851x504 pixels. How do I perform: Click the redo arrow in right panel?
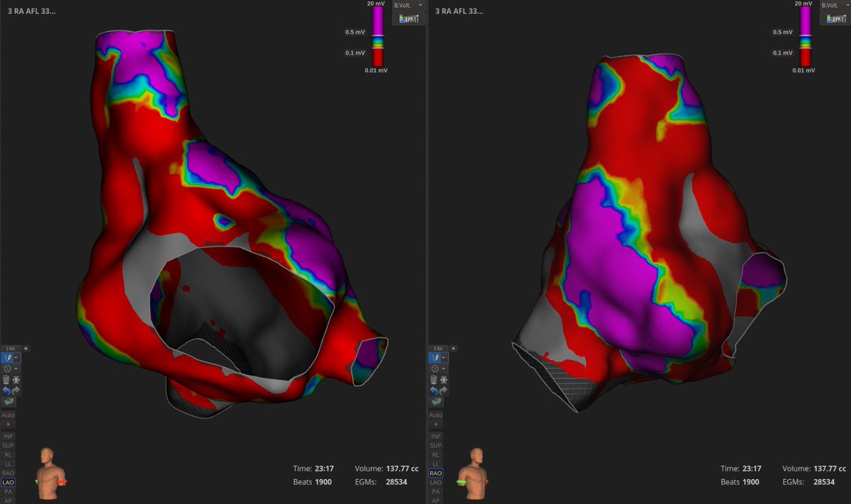tap(444, 391)
